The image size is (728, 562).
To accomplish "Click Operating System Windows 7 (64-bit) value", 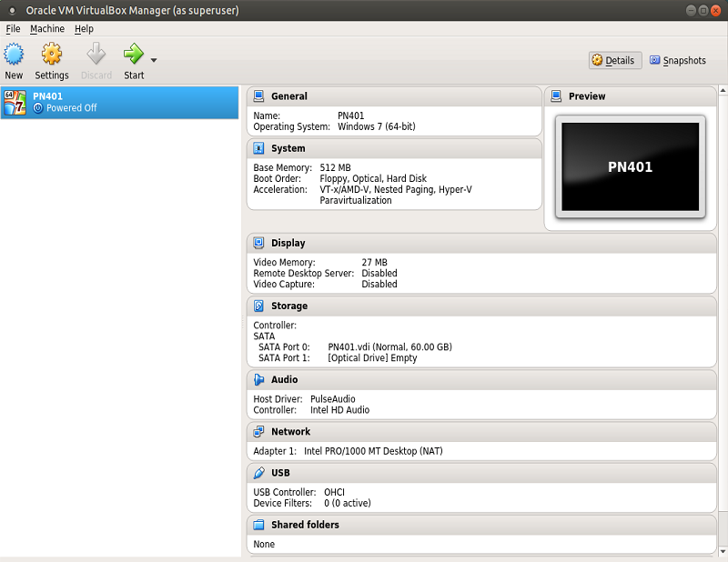I will point(377,126).
